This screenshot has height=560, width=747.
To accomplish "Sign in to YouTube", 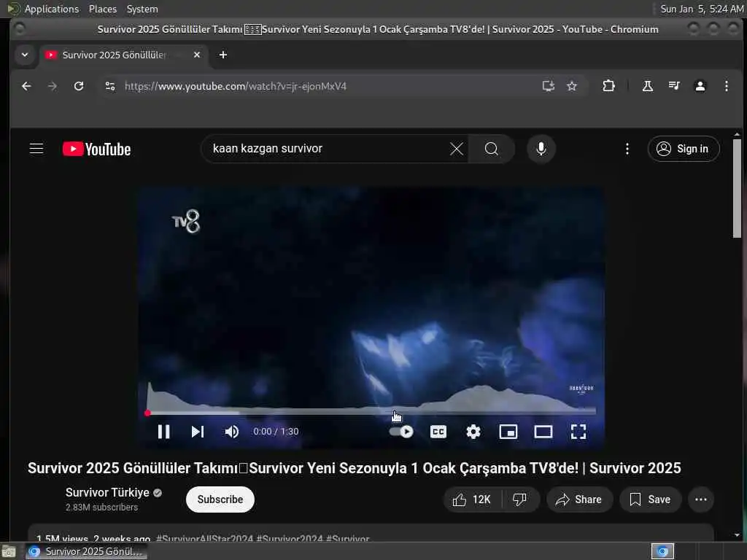I will (683, 149).
